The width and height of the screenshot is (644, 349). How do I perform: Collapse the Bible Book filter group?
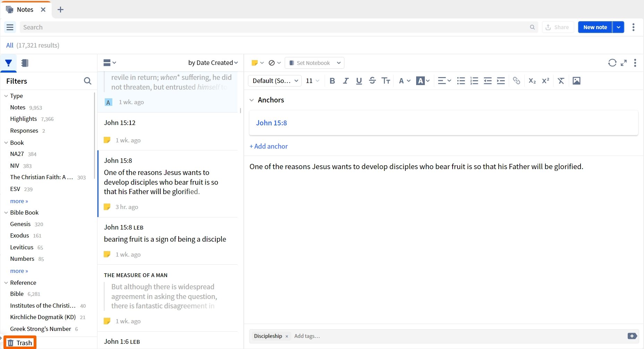[x=6, y=213]
